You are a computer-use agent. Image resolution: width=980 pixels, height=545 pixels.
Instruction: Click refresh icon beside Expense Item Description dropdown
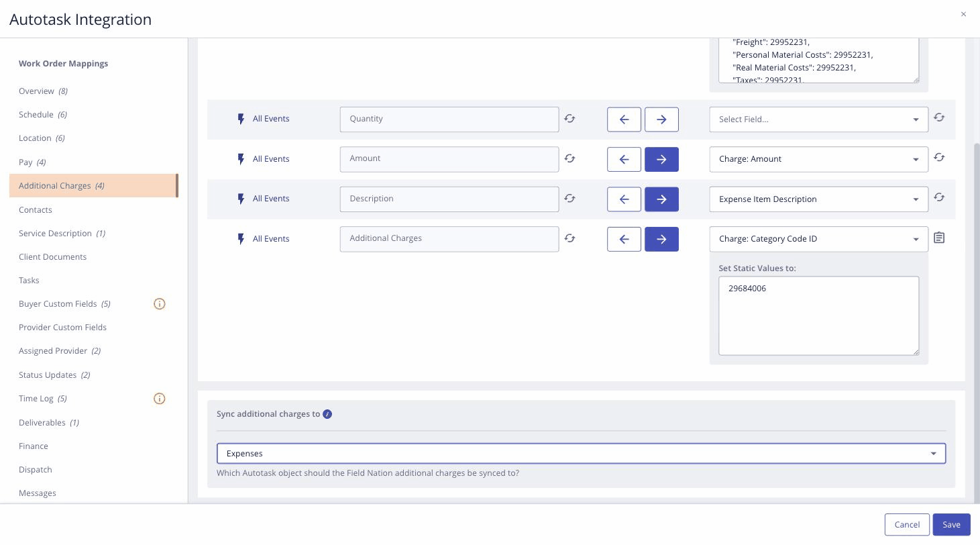[x=939, y=197]
